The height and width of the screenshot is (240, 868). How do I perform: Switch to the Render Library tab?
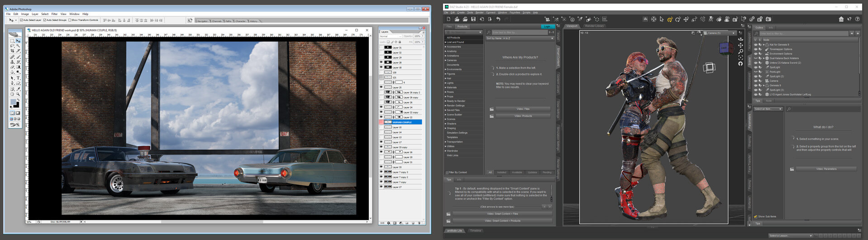(x=594, y=26)
